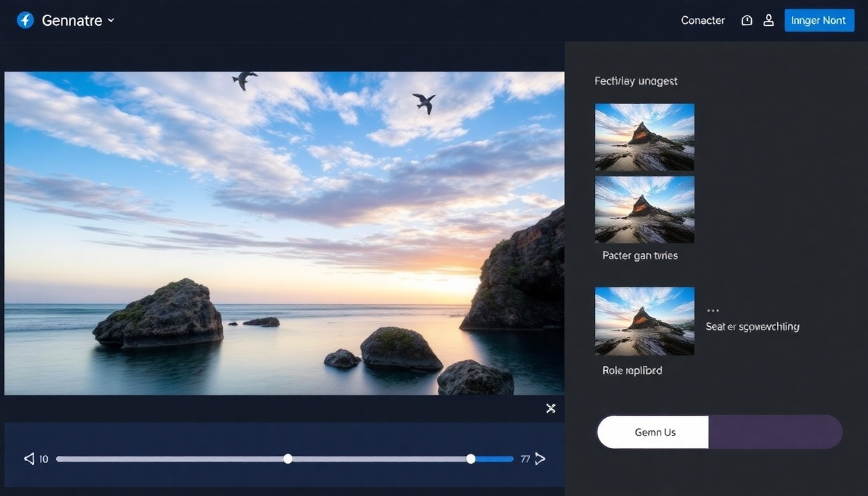The height and width of the screenshot is (496, 868).
Task: Click the left arrow beside 10
Action: point(29,459)
